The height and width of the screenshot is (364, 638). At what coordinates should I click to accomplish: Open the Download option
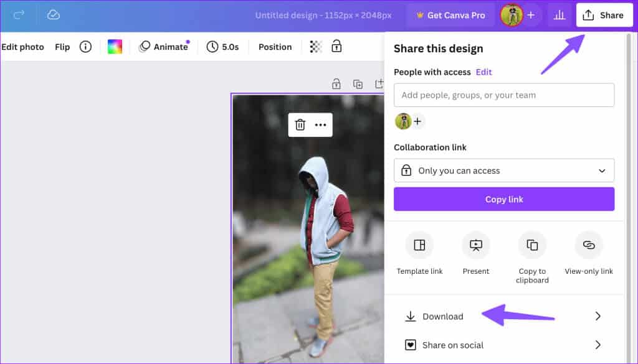click(504, 317)
